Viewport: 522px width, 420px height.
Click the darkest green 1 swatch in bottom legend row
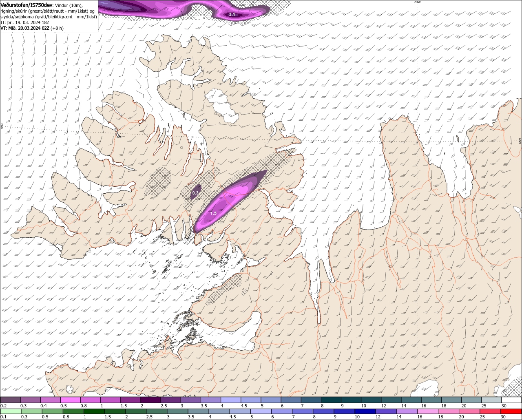tap(93, 411)
